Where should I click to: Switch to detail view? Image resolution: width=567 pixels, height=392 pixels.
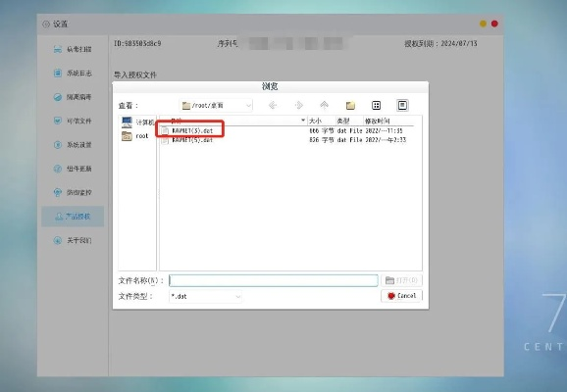402,105
